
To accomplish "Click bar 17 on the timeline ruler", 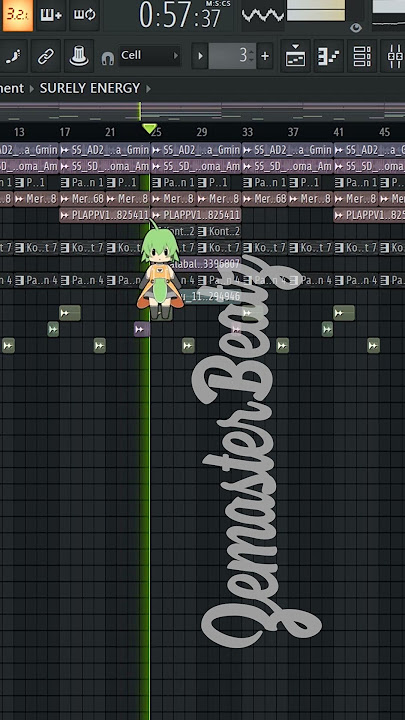I will 65,133.
